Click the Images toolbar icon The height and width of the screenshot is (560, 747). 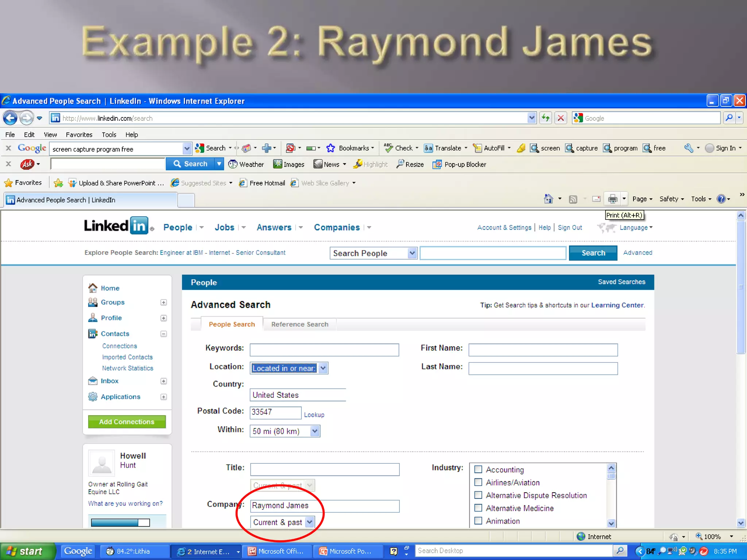pos(278,164)
